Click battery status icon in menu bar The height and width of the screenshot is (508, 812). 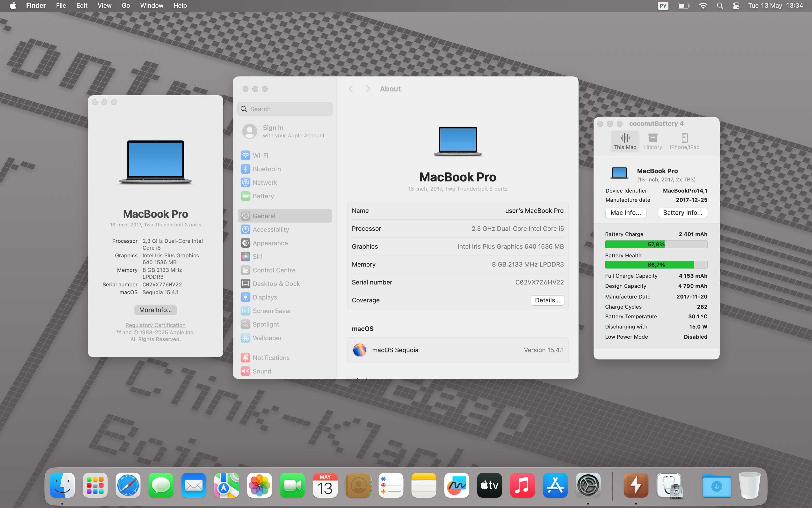pyautogui.click(x=683, y=6)
